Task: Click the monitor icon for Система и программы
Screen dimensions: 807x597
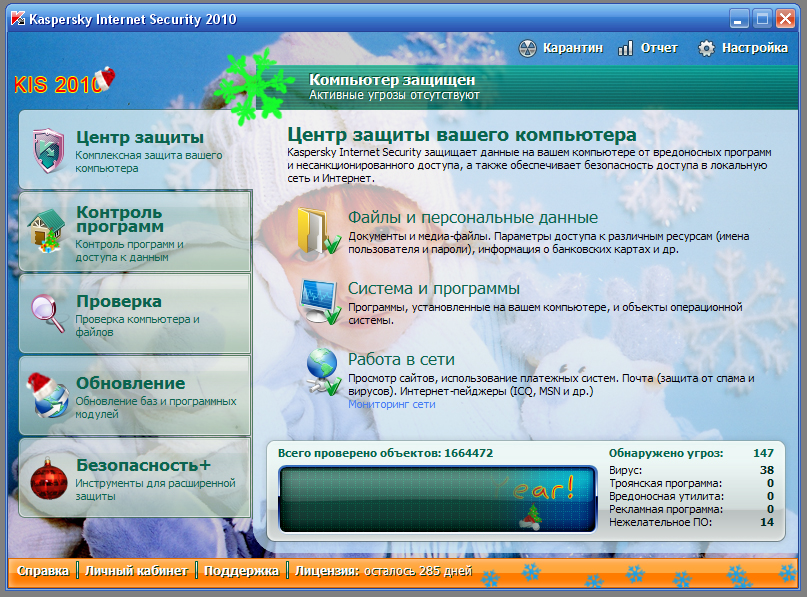Action: coord(320,302)
